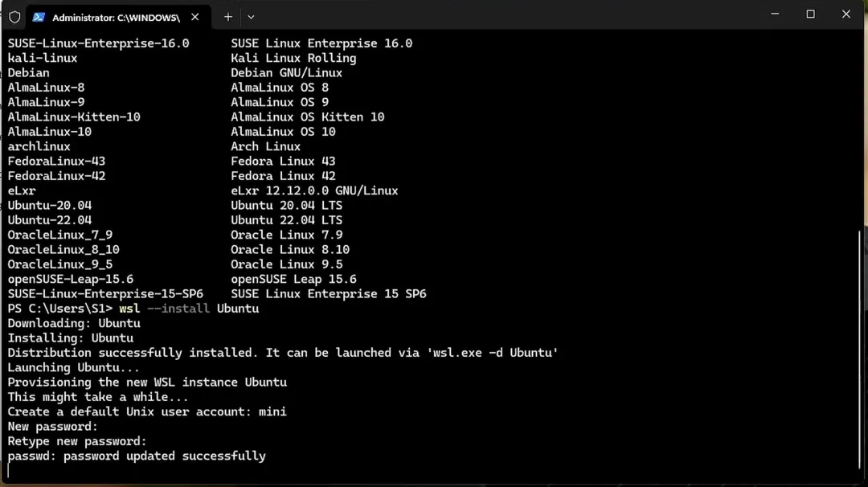Click the PowerShell icon in the tab
The height and width of the screenshot is (487, 868).
tap(39, 17)
